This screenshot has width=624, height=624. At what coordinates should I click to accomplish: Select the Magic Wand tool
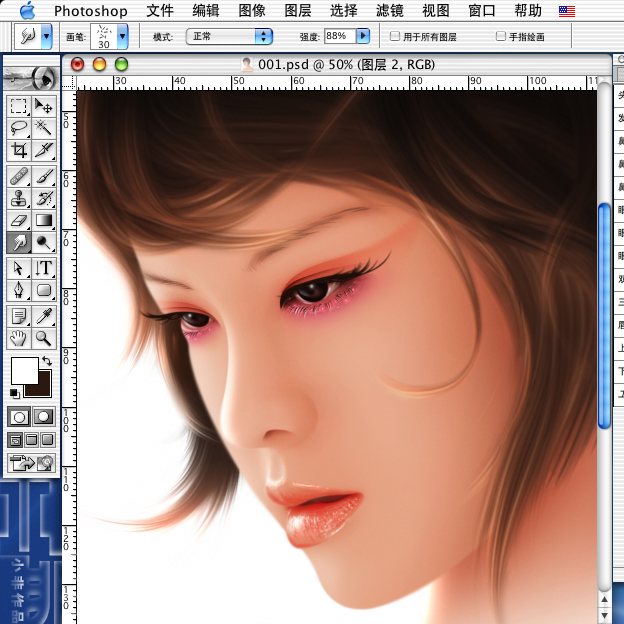click(x=43, y=128)
